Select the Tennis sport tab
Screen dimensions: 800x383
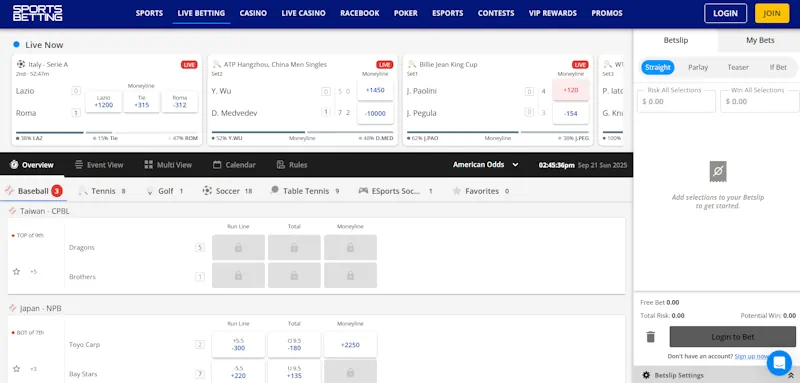coord(102,191)
